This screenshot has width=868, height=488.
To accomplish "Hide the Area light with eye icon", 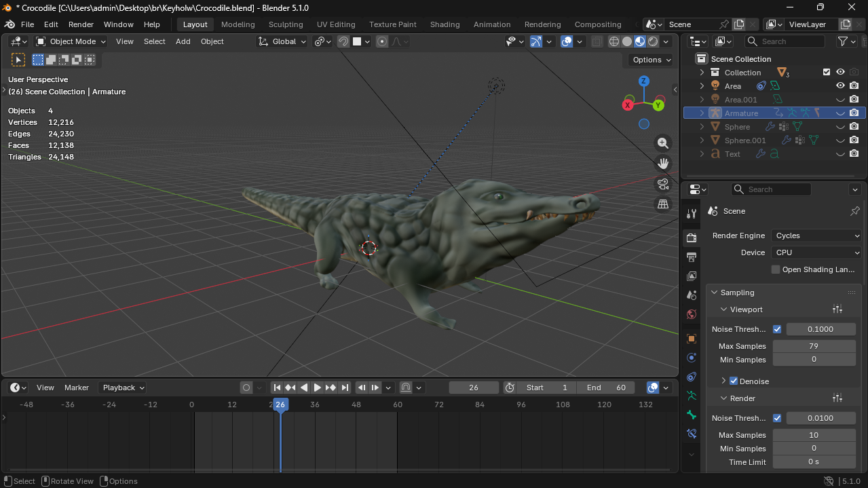I will point(840,86).
